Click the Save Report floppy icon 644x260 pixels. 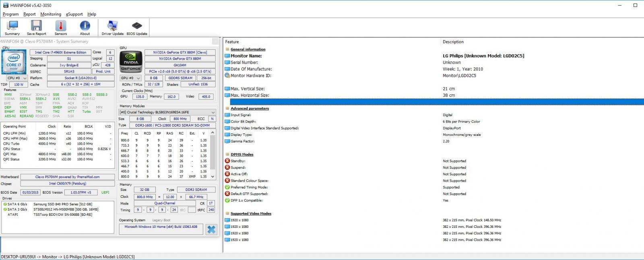36,28
